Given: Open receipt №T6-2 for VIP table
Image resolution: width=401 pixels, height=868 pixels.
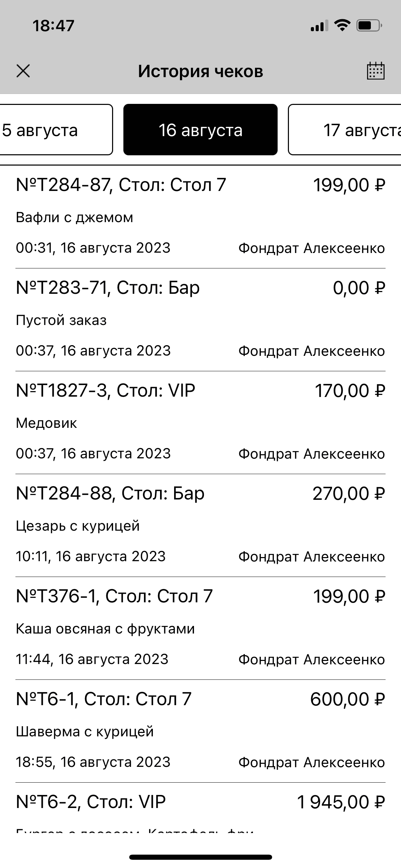Looking at the screenshot, I should coord(91,802).
